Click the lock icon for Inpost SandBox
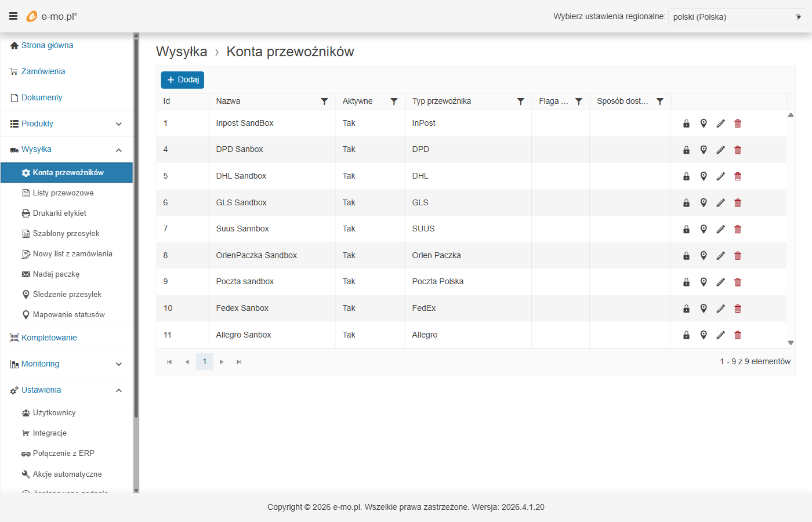 coord(686,124)
